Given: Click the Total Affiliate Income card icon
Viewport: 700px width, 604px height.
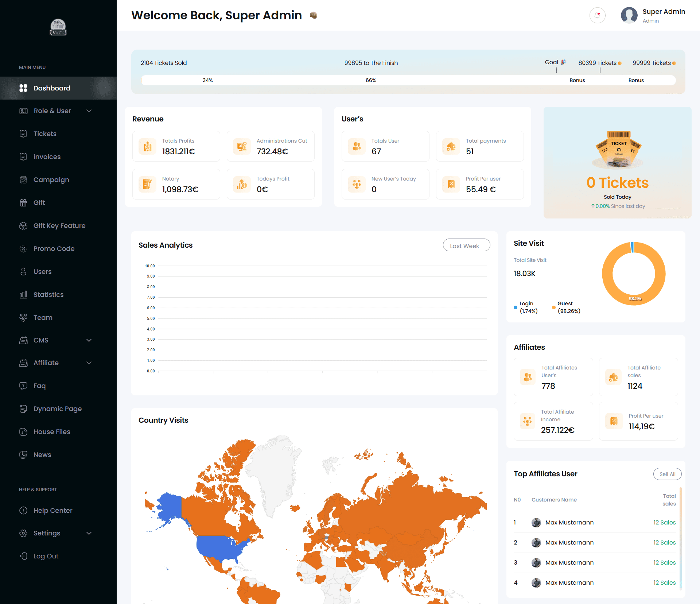Looking at the screenshot, I should point(527,421).
